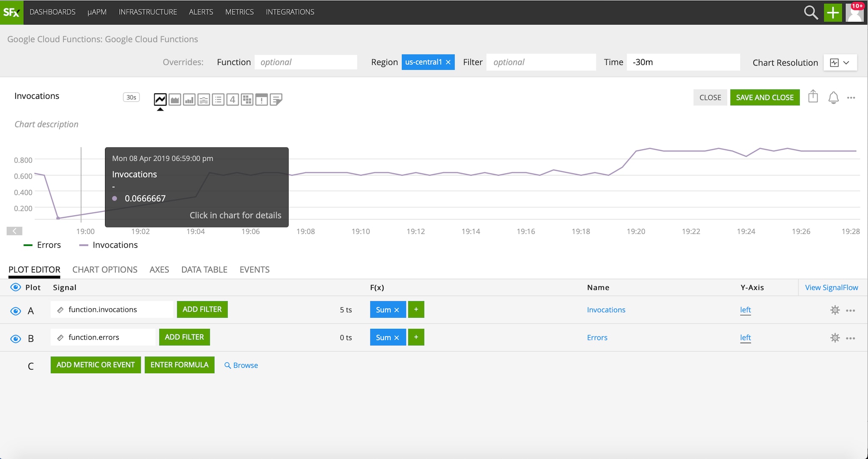Click the SFx logo home icon

[11, 12]
